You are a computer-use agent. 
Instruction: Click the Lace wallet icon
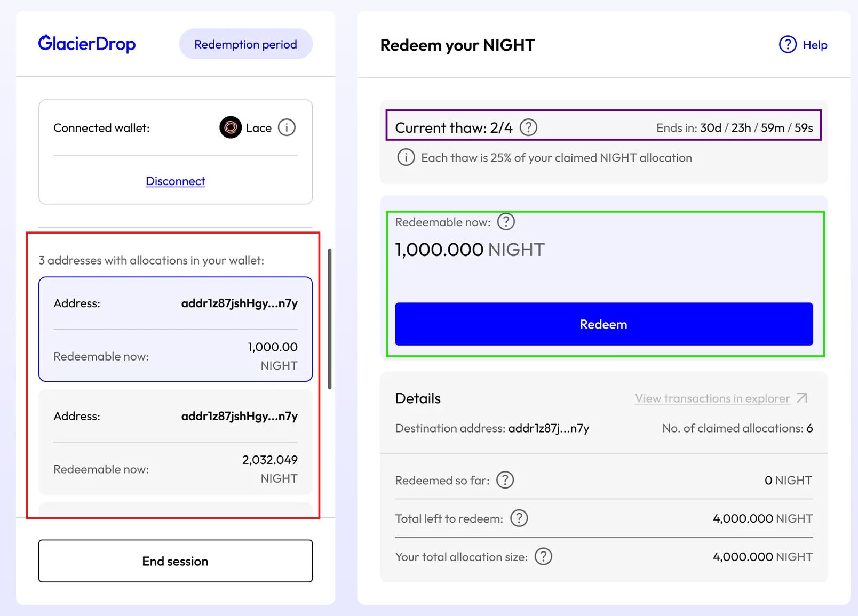point(231,127)
